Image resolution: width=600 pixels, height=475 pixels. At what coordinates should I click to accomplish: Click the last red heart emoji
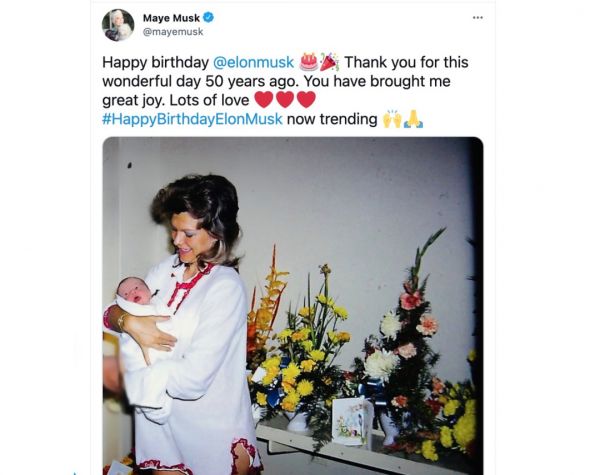[x=306, y=100]
